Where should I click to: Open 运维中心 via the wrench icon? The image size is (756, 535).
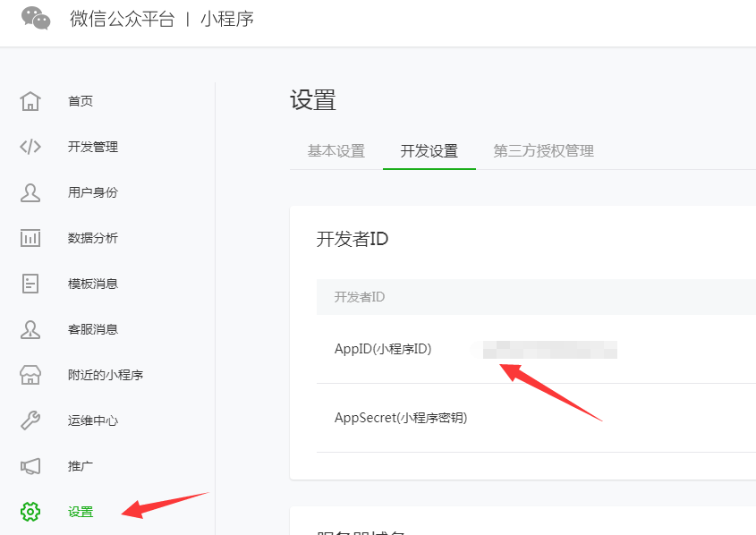coord(30,420)
